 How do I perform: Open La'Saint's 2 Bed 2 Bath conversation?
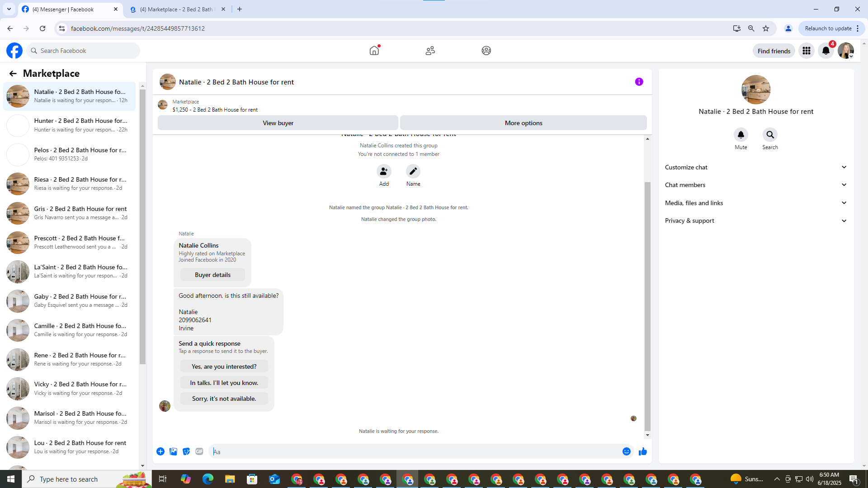click(69, 272)
